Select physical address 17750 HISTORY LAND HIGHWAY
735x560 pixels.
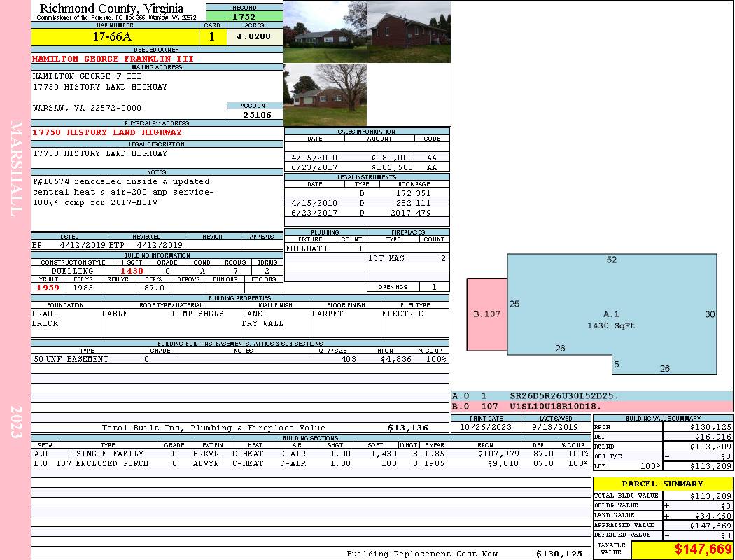(107, 132)
